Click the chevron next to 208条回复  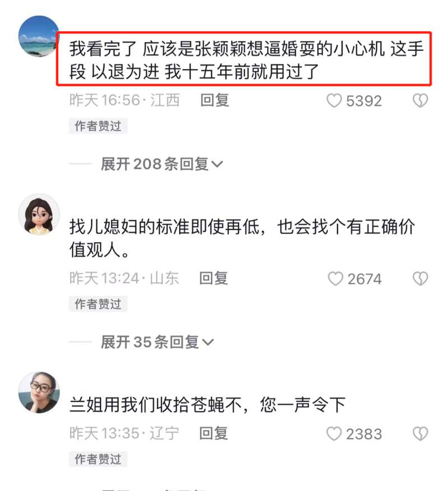(217, 164)
